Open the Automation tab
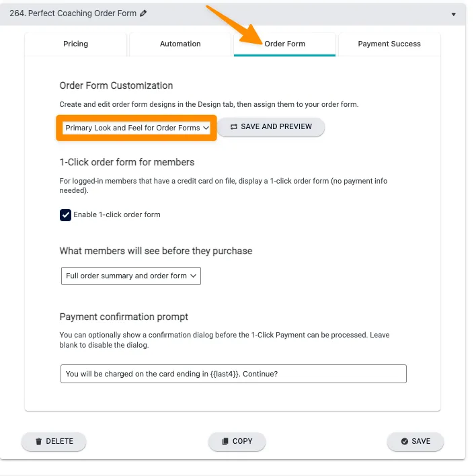Image resolution: width=476 pixels, height=476 pixels. (180, 44)
